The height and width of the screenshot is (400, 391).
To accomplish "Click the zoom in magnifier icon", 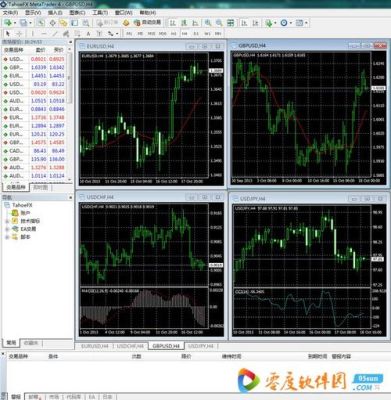I will 208,23.
